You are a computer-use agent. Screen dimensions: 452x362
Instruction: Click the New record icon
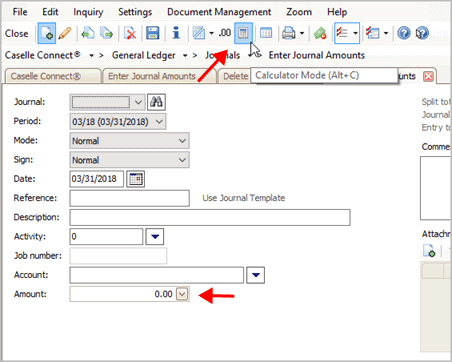click(x=46, y=33)
